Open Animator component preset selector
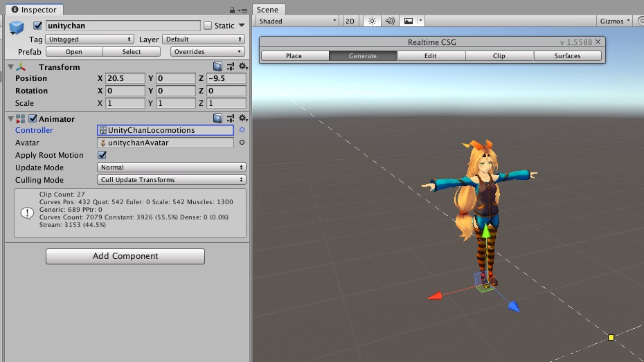The height and width of the screenshot is (362, 644). [231, 118]
